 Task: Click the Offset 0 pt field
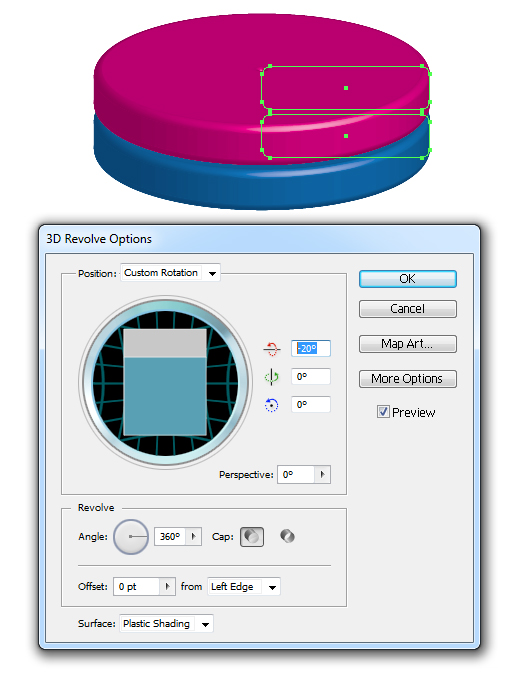point(137,587)
